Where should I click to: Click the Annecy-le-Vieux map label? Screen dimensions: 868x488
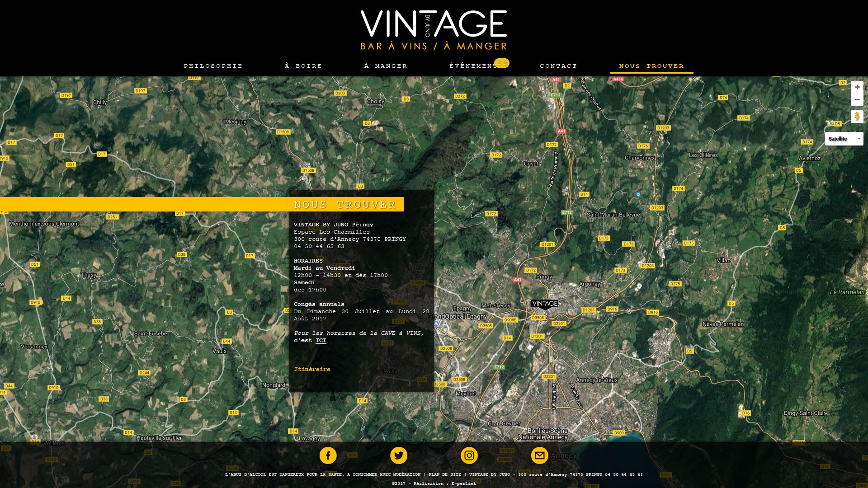(597, 380)
